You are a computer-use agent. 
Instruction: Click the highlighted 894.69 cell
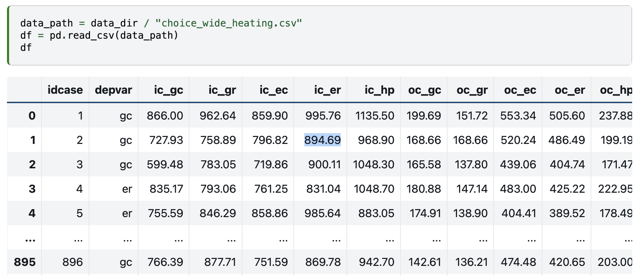click(322, 140)
